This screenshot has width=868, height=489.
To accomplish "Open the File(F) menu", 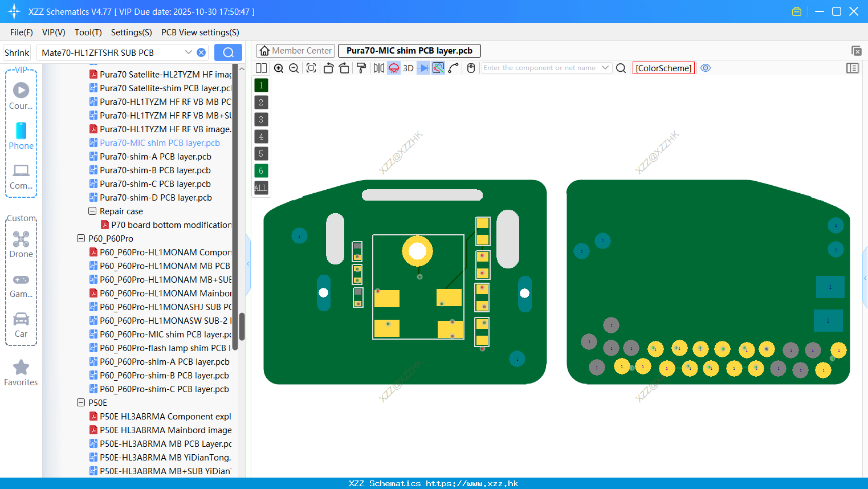I will pyautogui.click(x=22, y=32).
